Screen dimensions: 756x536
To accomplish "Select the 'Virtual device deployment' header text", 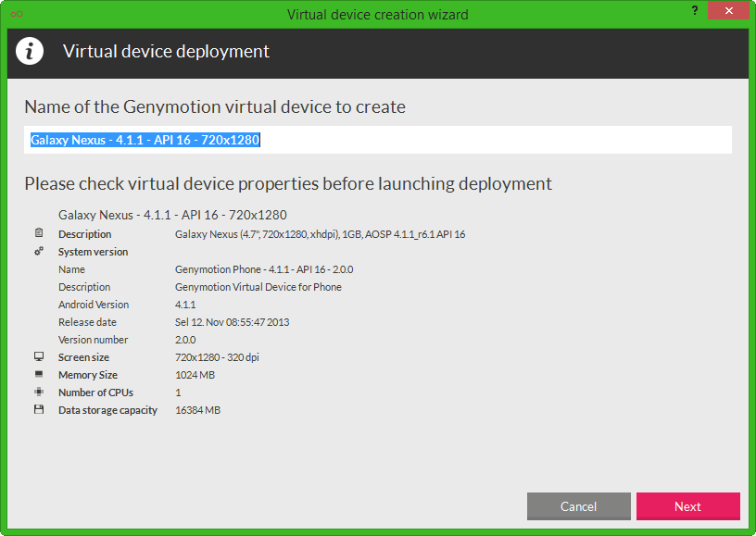I will (x=166, y=51).
